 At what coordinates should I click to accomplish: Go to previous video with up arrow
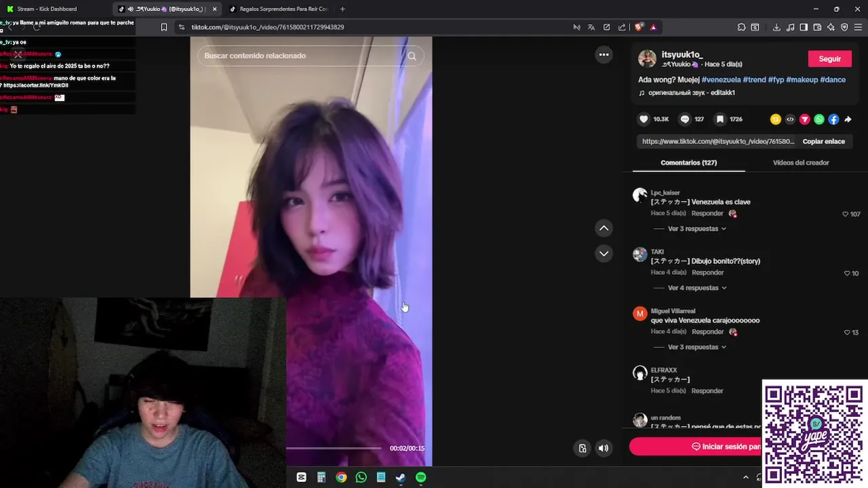(604, 228)
